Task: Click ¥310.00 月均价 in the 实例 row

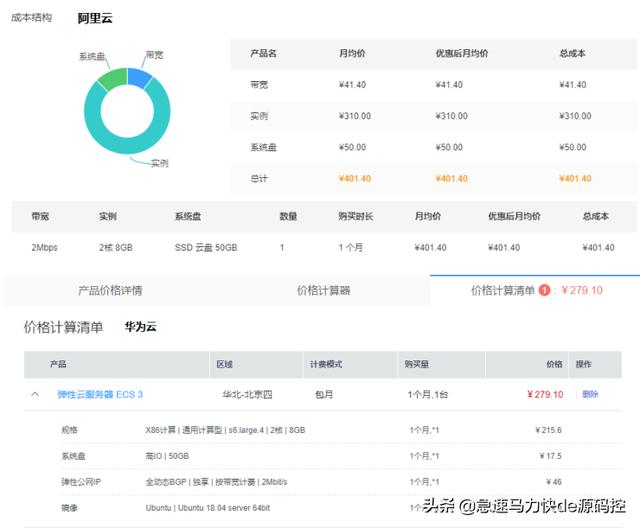Action: point(355,116)
